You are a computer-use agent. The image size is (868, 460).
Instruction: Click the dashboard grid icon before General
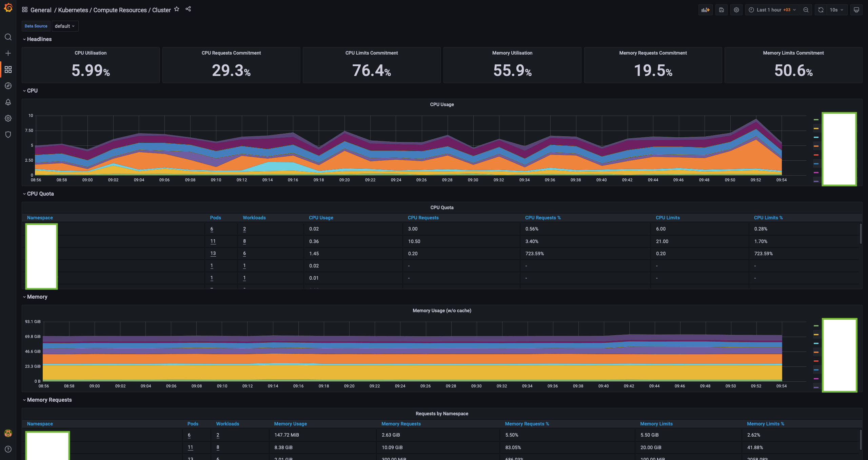tap(25, 9)
